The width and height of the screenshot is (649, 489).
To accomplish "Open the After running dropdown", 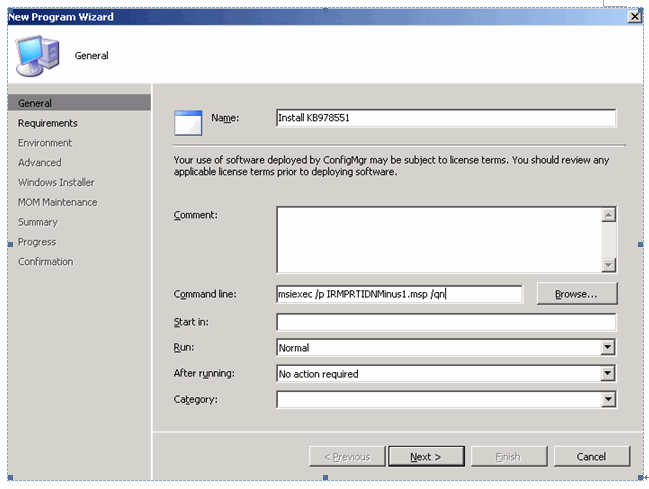I will [607, 373].
